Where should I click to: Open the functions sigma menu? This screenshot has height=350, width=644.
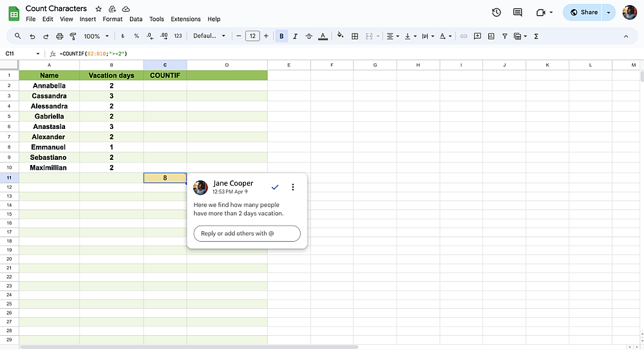[x=536, y=36]
